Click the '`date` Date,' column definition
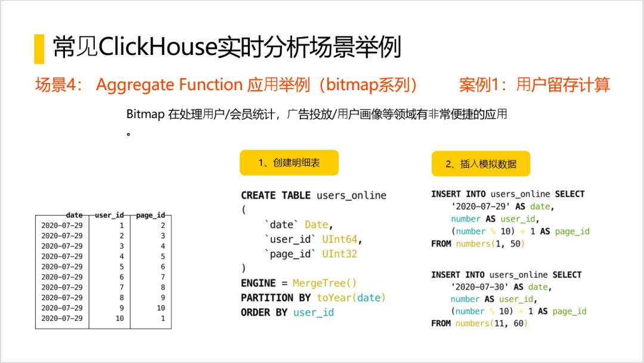The height and width of the screenshot is (363, 644). click(x=299, y=225)
